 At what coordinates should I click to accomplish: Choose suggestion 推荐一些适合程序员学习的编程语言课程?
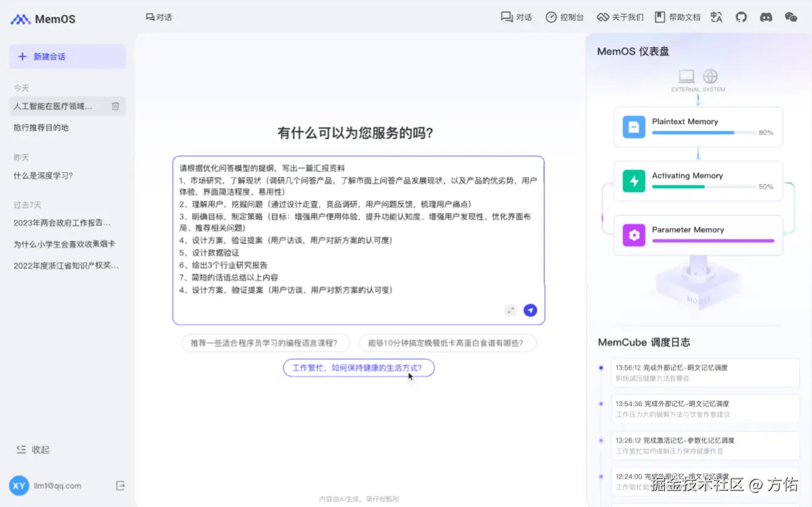265,343
